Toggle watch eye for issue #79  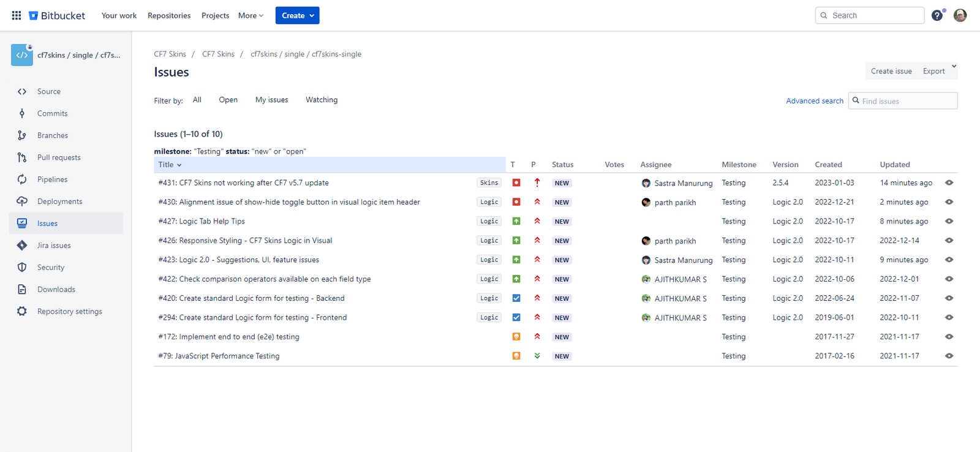tap(949, 356)
